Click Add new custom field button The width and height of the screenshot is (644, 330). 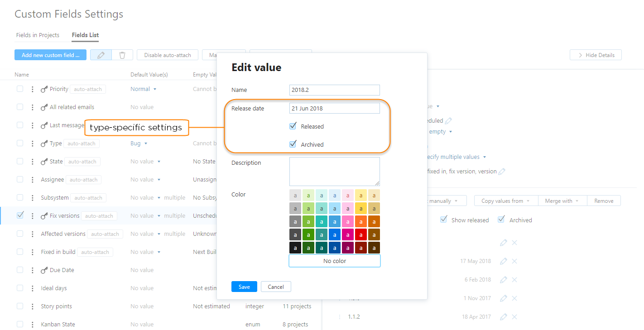(x=50, y=55)
